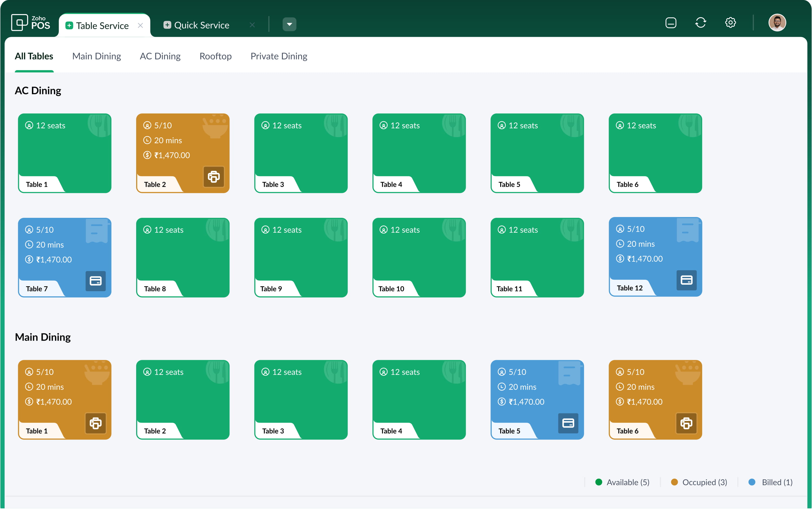This screenshot has width=812, height=516.
Task: Select Table 8 card
Action: tap(183, 258)
